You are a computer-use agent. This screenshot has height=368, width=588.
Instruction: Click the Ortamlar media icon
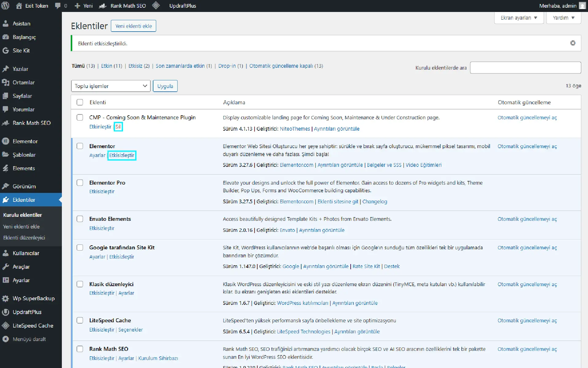(x=6, y=82)
